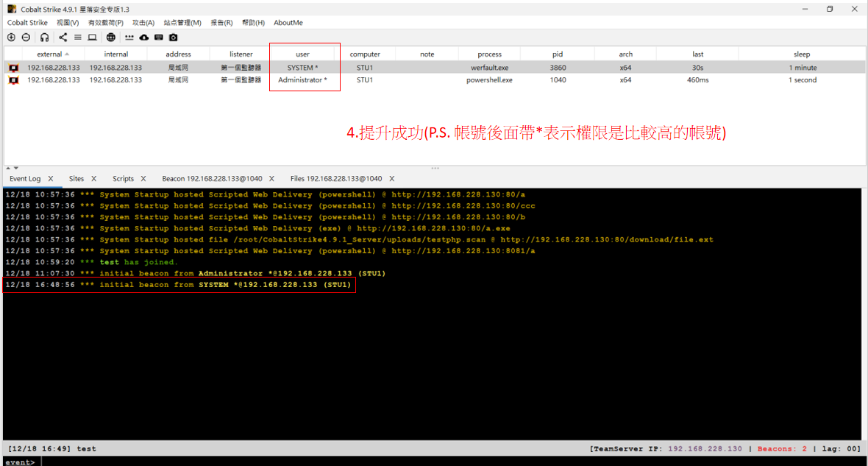Sort sessions by computer column header

click(x=365, y=54)
